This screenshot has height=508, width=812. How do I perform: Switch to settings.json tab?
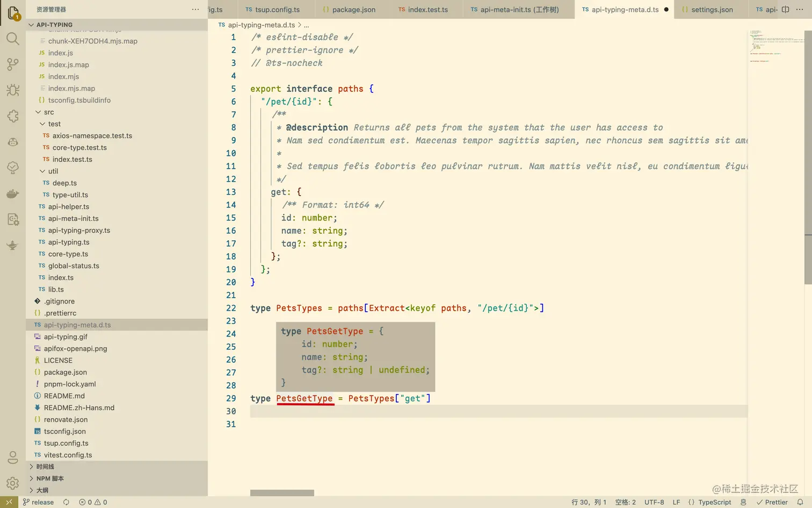(712, 10)
